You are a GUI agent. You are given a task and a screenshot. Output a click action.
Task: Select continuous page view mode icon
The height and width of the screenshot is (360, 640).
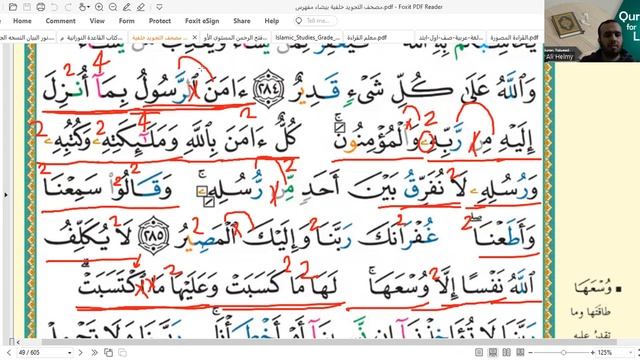pyautogui.click(x=493, y=352)
